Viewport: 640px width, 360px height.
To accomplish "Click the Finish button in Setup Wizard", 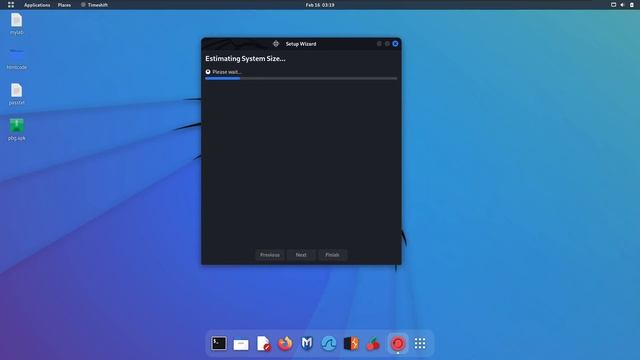I will click(332, 255).
